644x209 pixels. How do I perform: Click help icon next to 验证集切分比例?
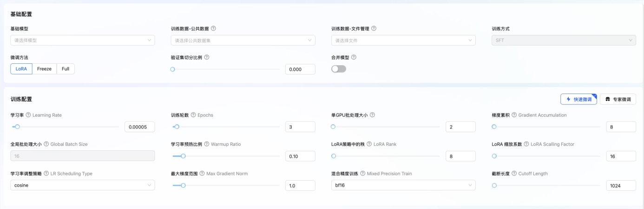click(207, 57)
